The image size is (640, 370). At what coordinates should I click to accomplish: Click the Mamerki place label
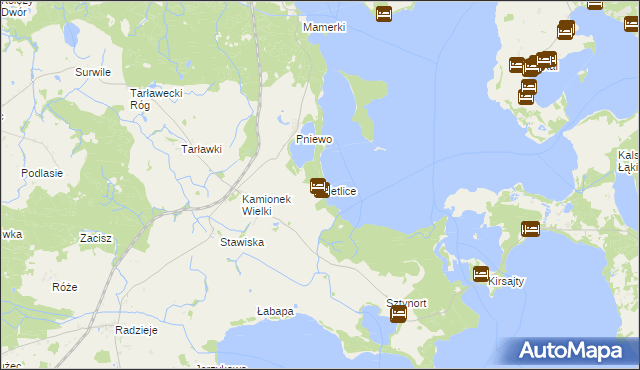point(324,27)
